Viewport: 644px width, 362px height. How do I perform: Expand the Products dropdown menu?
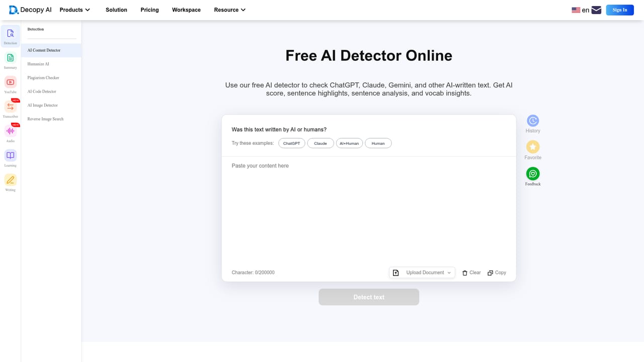75,10
